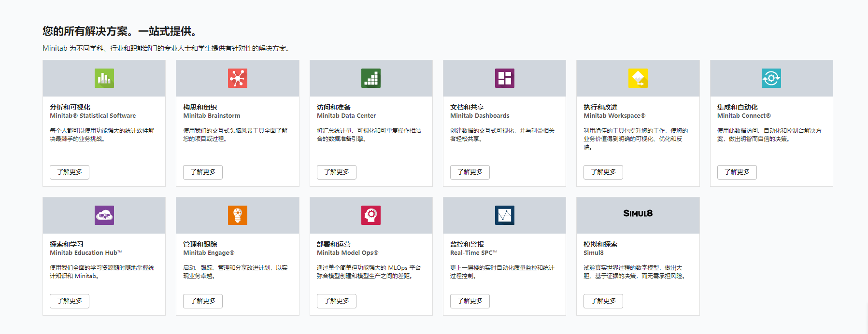Open 了解更多 for Simul8

pos(603,301)
